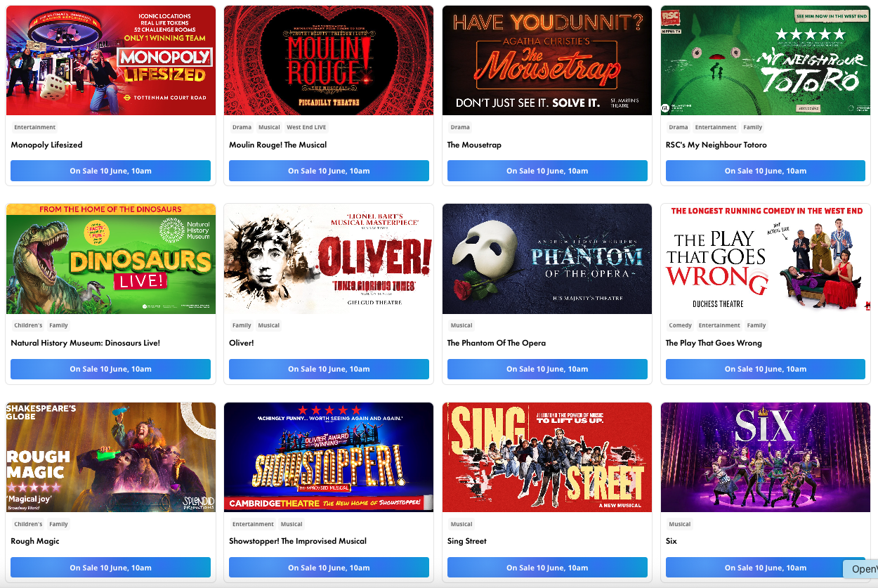The height and width of the screenshot is (588, 878).
Task: Open The Phantom Of The Opera title link
Action: click(x=497, y=343)
